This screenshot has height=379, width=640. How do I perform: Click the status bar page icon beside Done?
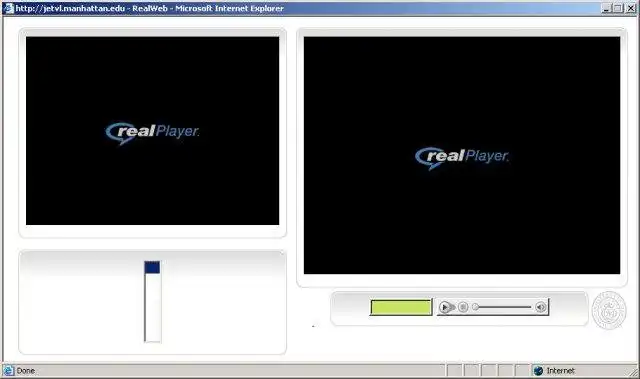tap(8, 370)
